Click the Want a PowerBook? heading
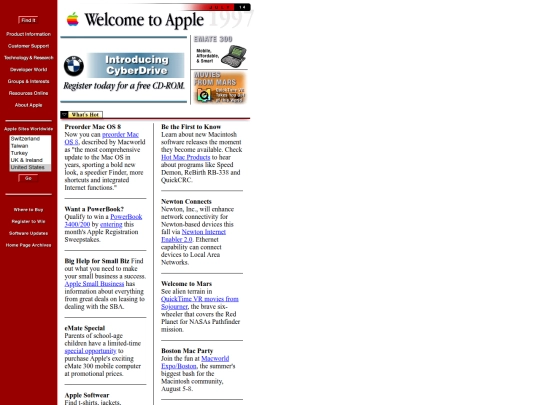540x405 pixels. pyautogui.click(x=94, y=209)
